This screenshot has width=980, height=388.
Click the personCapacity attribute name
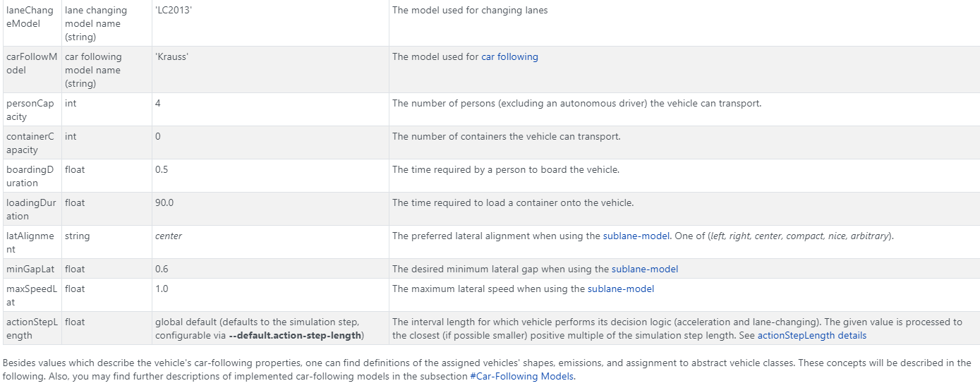30,110
